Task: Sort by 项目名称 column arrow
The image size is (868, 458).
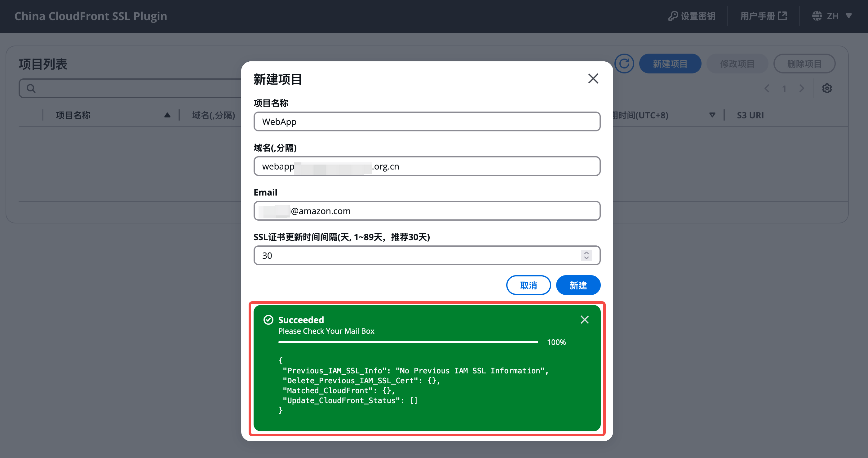Action: [x=167, y=115]
